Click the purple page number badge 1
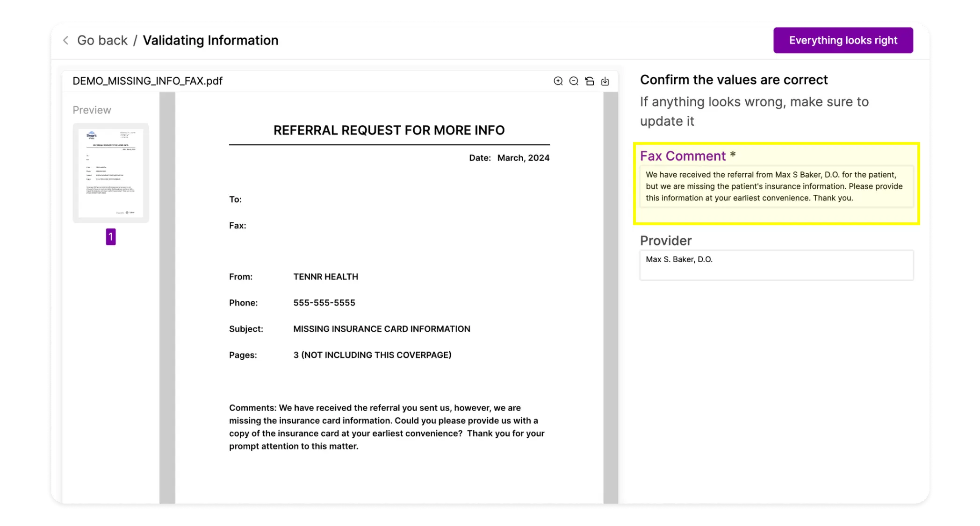The image size is (980, 526). [x=110, y=237]
